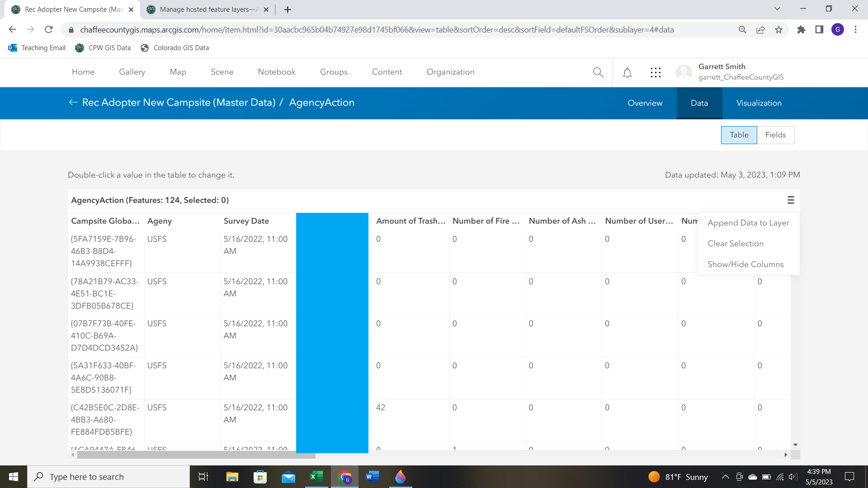Open Excel from the taskbar
Viewport: 868px width, 488px height.
click(316, 477)
